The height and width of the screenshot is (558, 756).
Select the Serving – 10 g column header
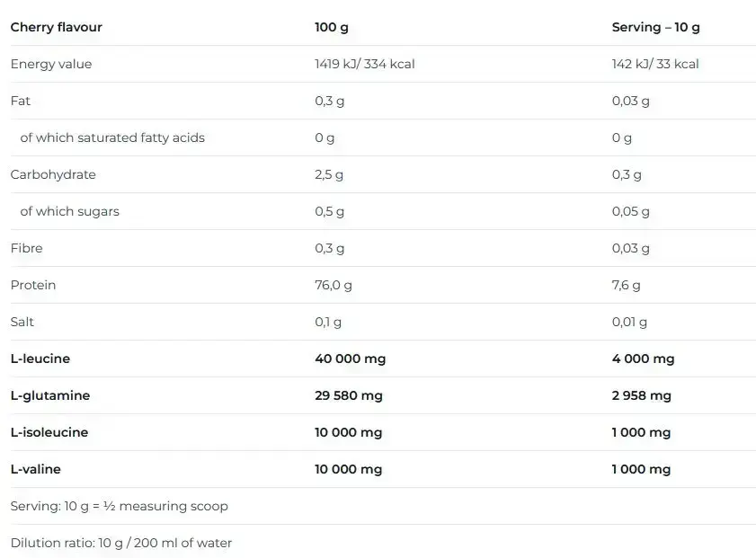[x=655, y=28]
